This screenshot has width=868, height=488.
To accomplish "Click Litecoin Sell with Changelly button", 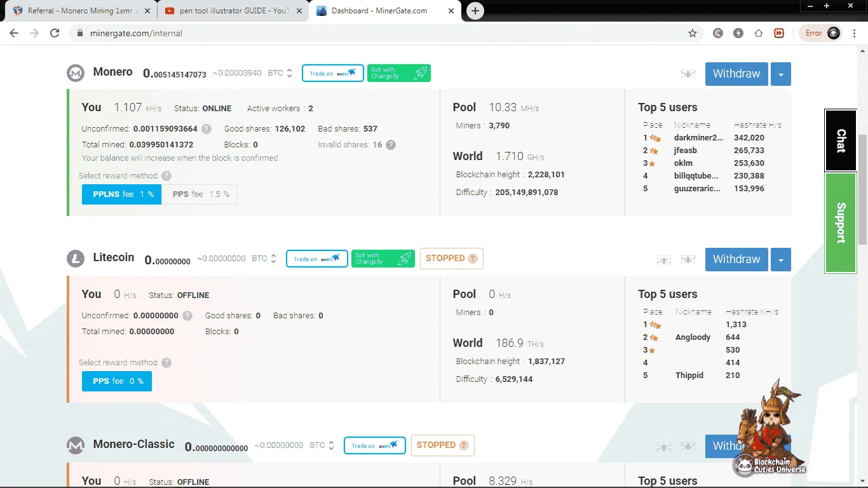I will pyautogui.click(x=383, y=259).
